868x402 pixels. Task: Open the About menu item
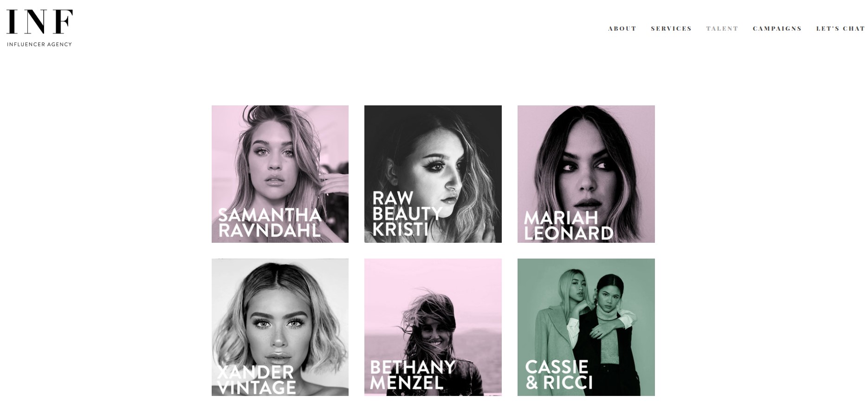pos(622,29)
